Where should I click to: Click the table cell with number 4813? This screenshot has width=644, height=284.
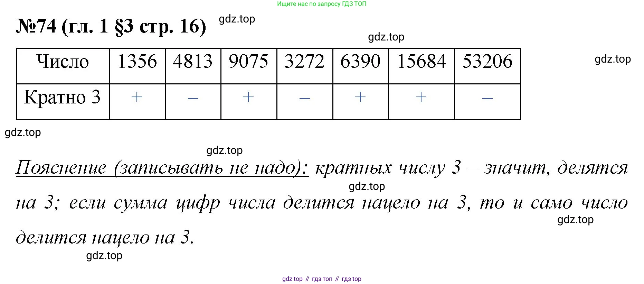193,62
